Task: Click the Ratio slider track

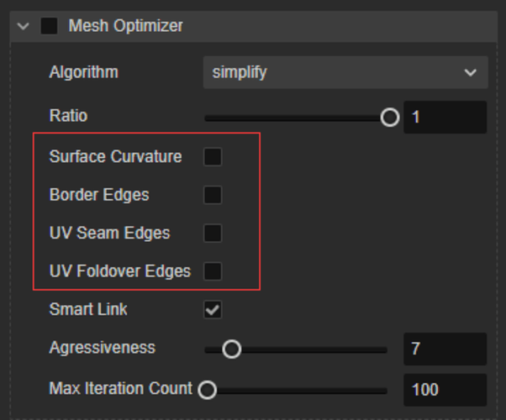Action: click(x=294, y=118)
